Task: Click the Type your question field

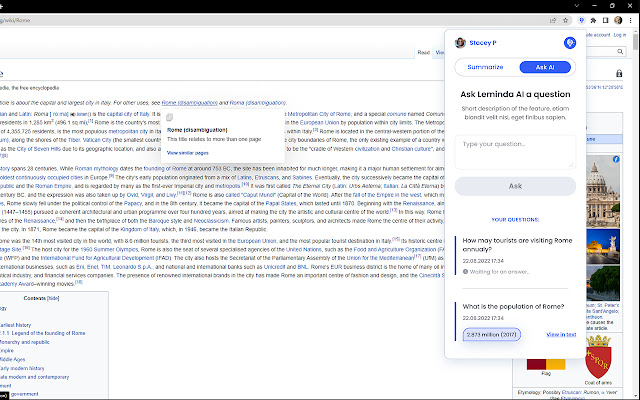Action: (514, 152)
